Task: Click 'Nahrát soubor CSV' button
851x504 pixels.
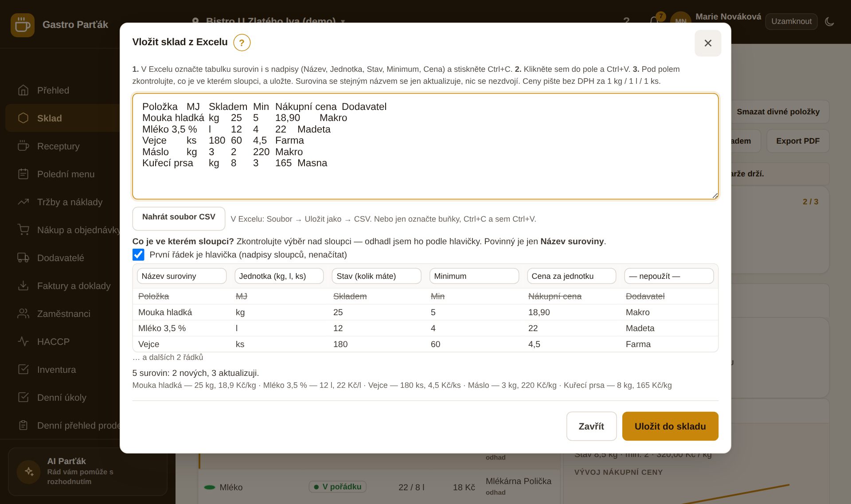Action: point(179,218)
